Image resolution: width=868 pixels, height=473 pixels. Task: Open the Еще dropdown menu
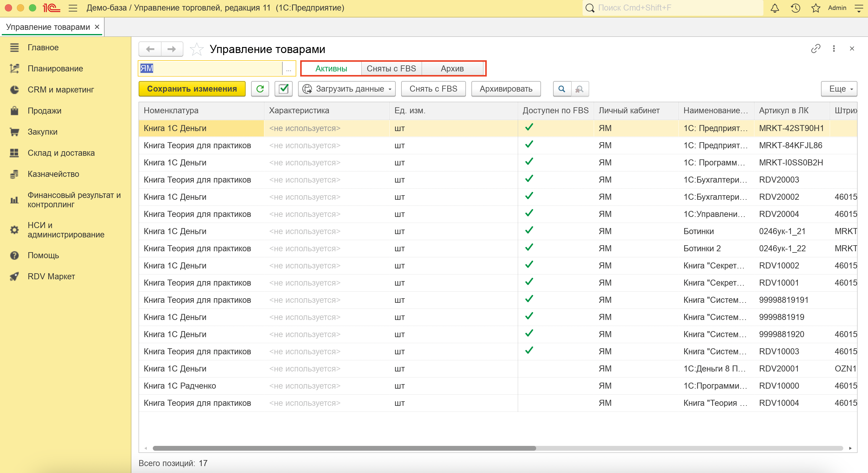(x=839, y=89)
